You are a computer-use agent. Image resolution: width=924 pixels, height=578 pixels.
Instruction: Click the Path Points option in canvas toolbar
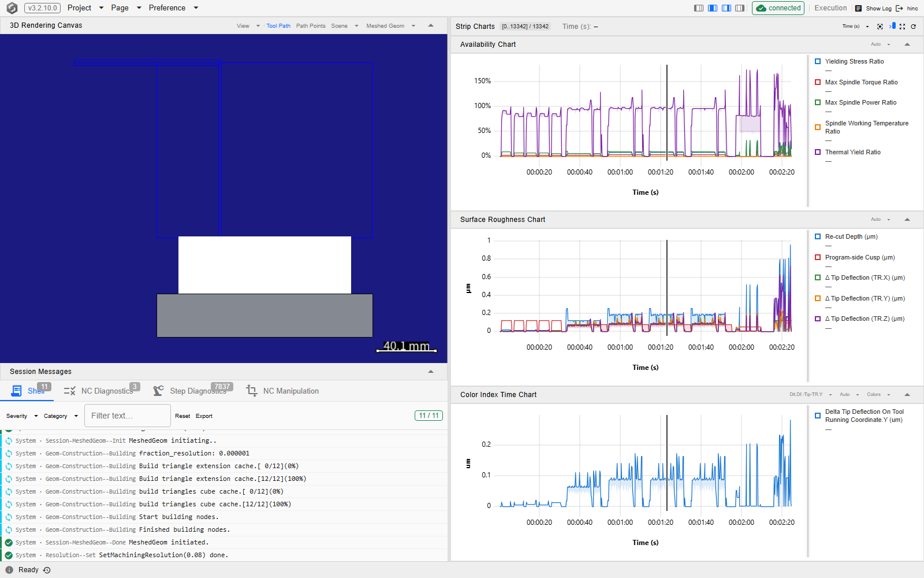(x=311, y=26)
